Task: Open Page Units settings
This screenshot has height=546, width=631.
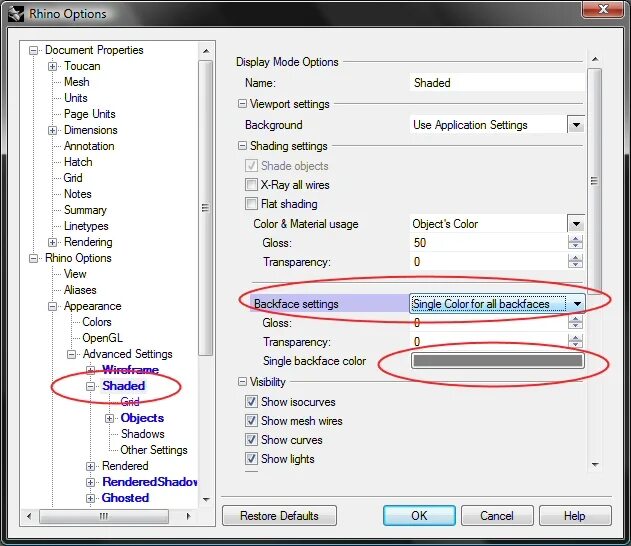Action: tap(90, 114)
